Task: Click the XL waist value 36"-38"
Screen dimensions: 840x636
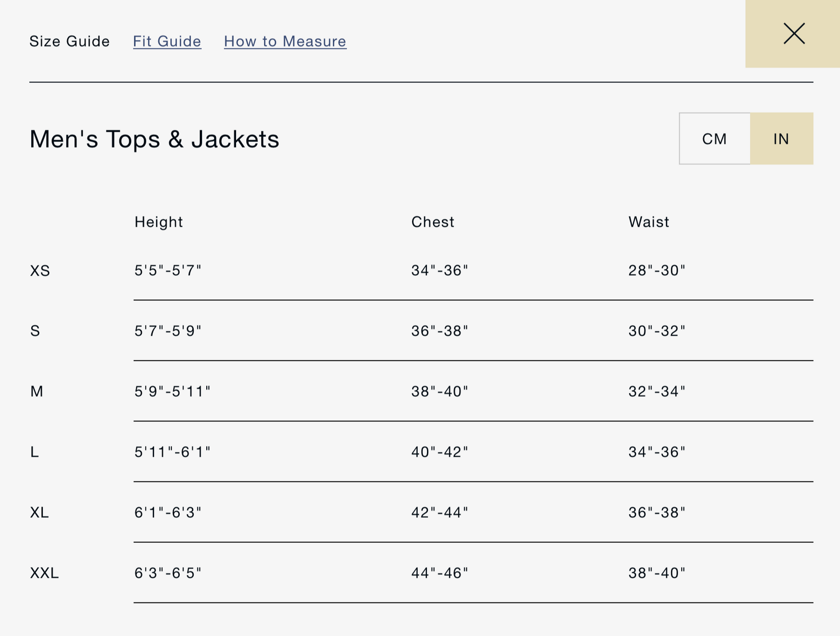Action: 657,512
